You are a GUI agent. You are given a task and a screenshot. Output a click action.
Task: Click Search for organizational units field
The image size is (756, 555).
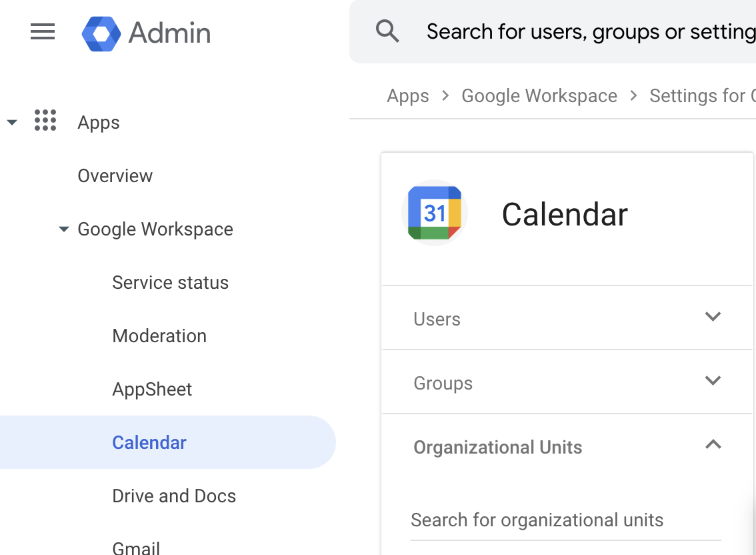pyautogui.click(x=565, y=521)
